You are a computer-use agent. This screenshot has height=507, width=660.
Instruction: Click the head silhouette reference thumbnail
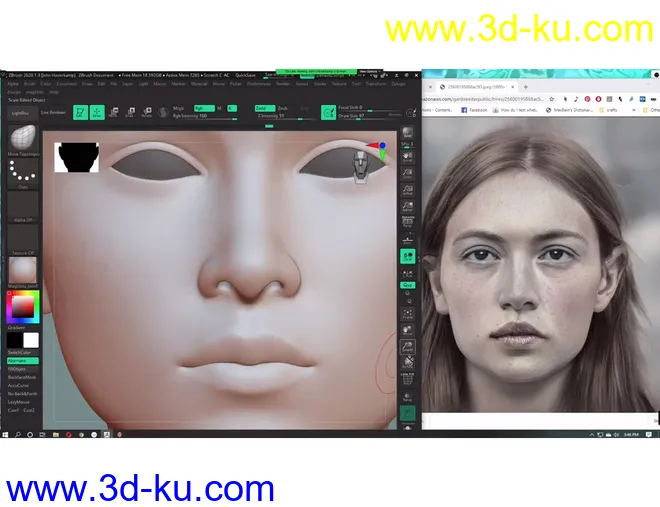pyautogui.click(x=77, y=157)
